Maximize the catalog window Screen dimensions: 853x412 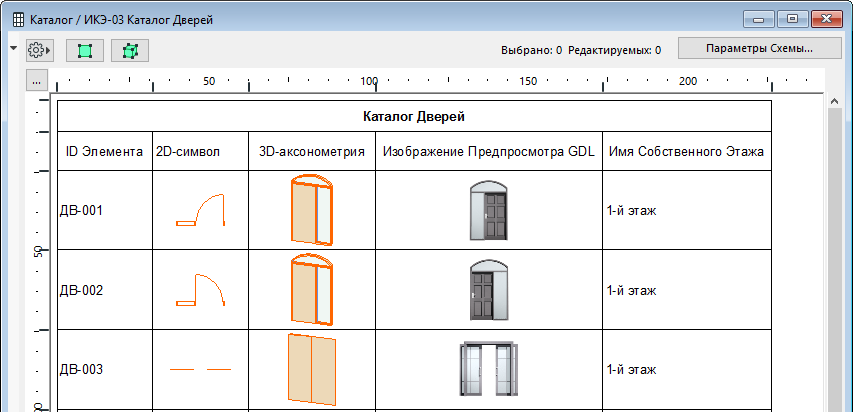(793, 20)
